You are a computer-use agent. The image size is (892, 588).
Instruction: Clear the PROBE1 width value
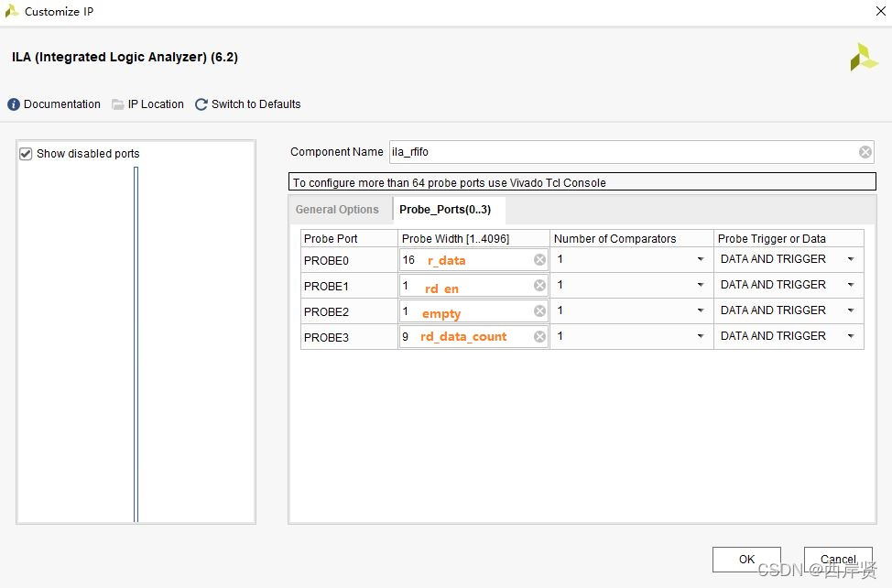tap(539, 286)
